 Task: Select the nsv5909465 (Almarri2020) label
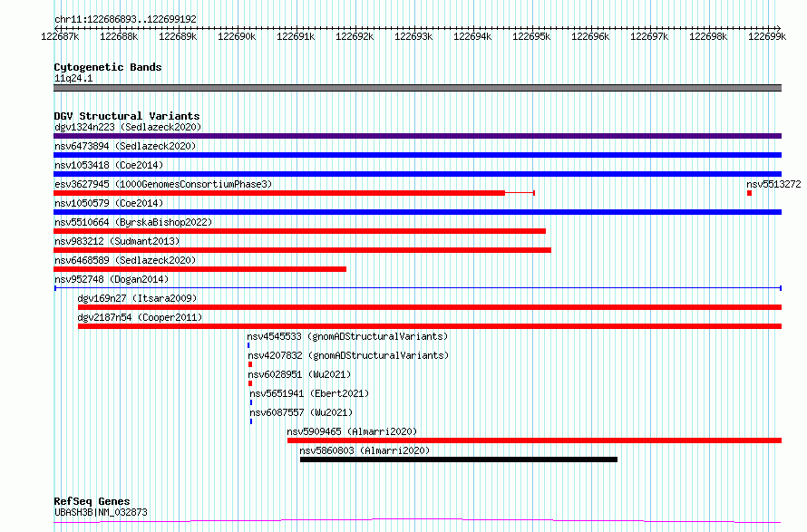pos(352,431)
